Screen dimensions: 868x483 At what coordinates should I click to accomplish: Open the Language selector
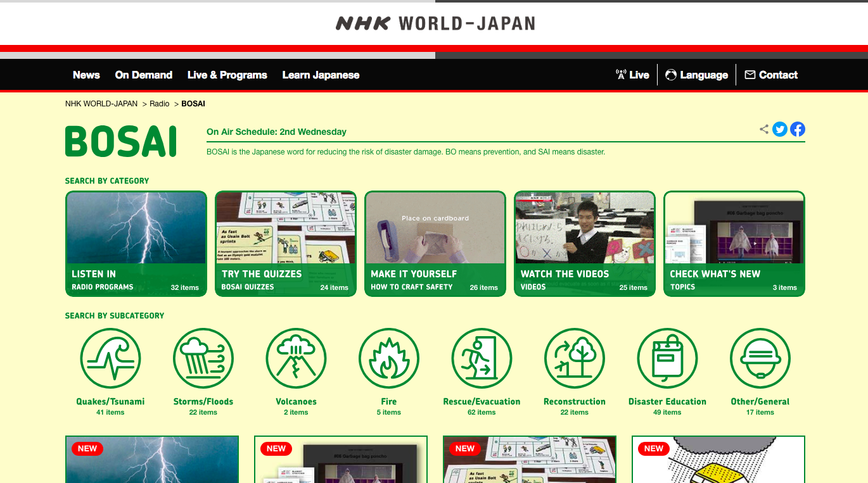[696, 75]
